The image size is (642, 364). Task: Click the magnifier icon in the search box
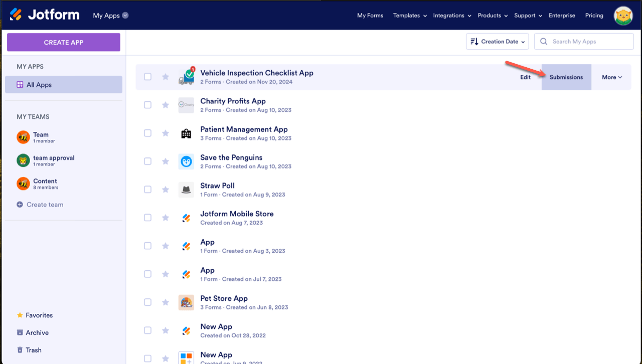544,42
